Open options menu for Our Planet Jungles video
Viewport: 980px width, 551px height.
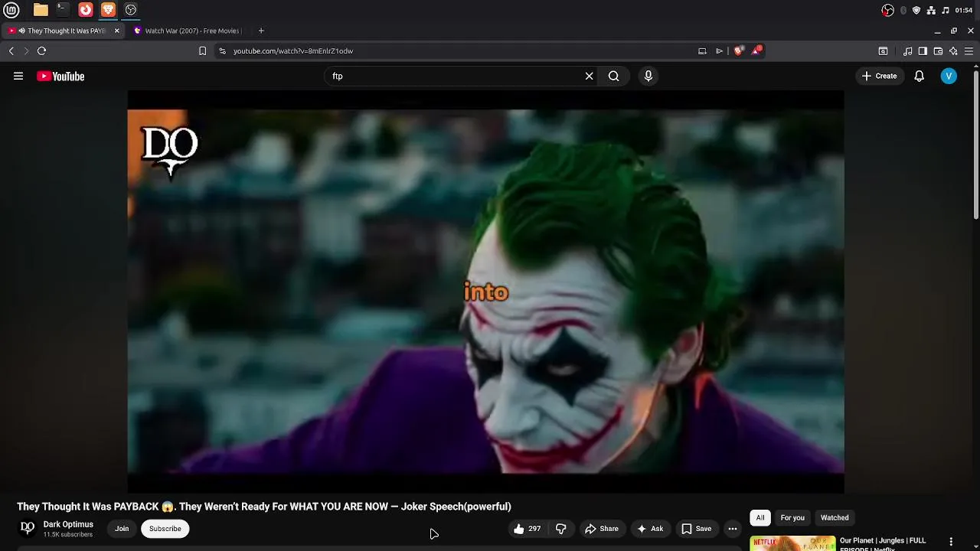(x=951, y=542)
